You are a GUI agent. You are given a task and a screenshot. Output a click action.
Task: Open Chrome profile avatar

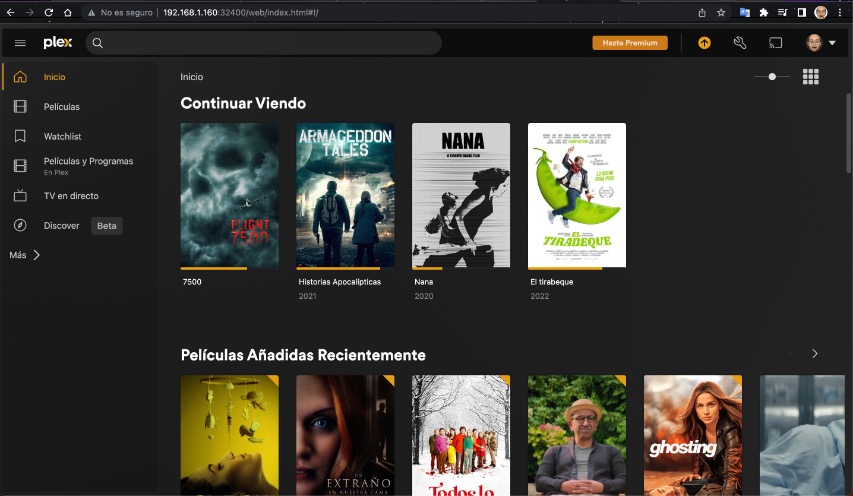(820, 12)
